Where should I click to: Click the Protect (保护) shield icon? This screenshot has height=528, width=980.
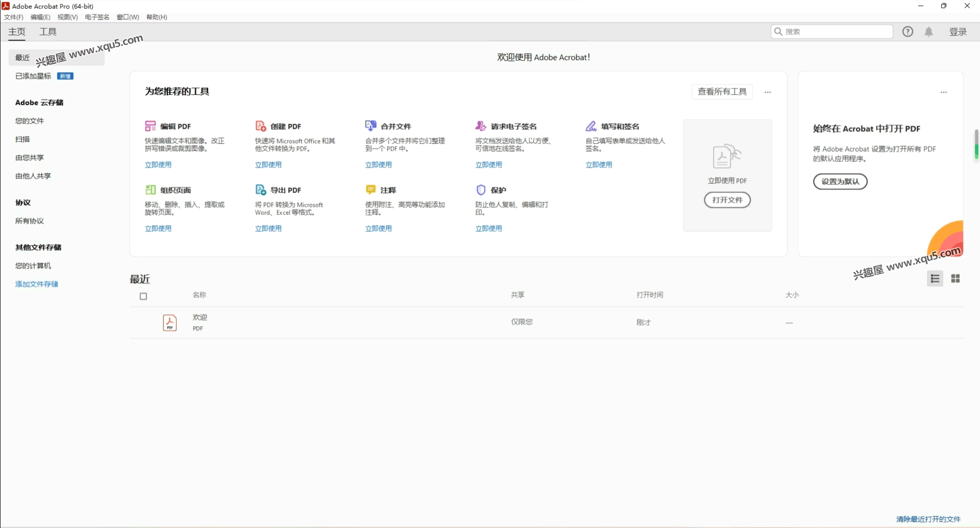coord(481,190)
